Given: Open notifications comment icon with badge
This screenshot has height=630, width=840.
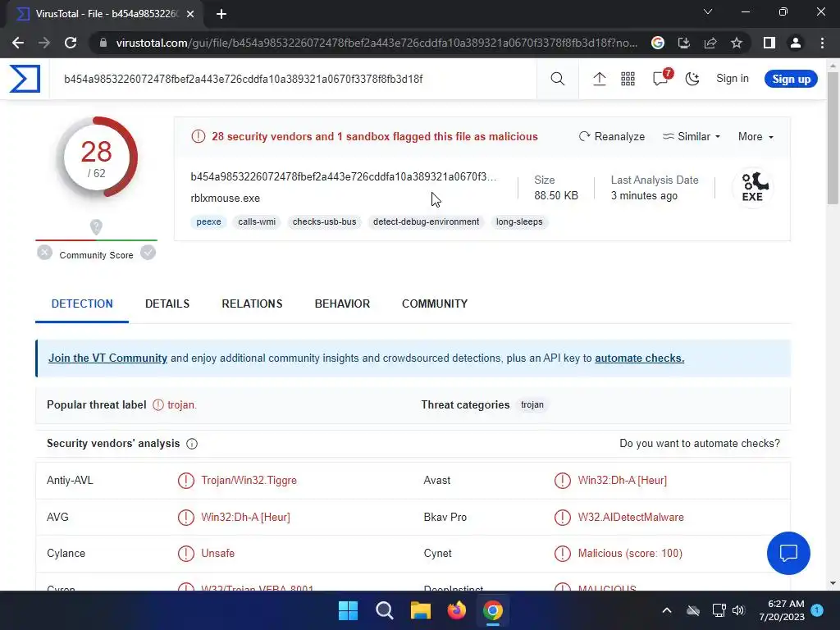Looking at the screenshot, I should click(662, 78).
